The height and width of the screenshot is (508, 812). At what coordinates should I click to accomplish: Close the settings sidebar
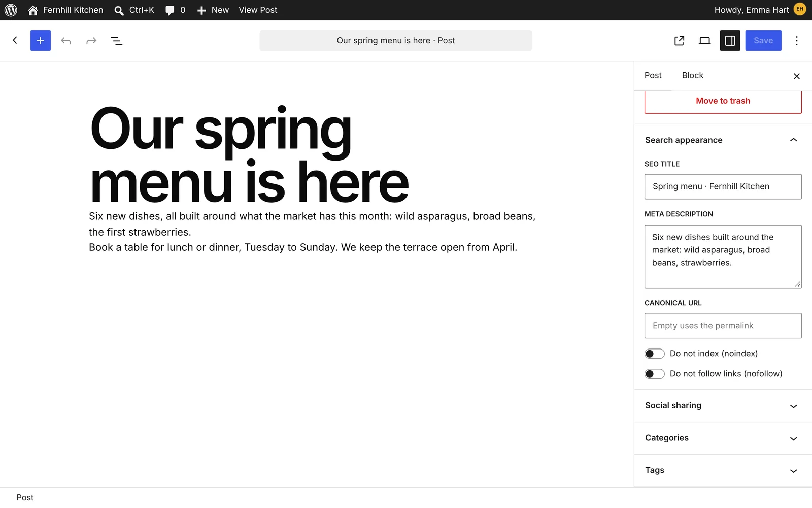pyautogui.click(x=797, y=76)
